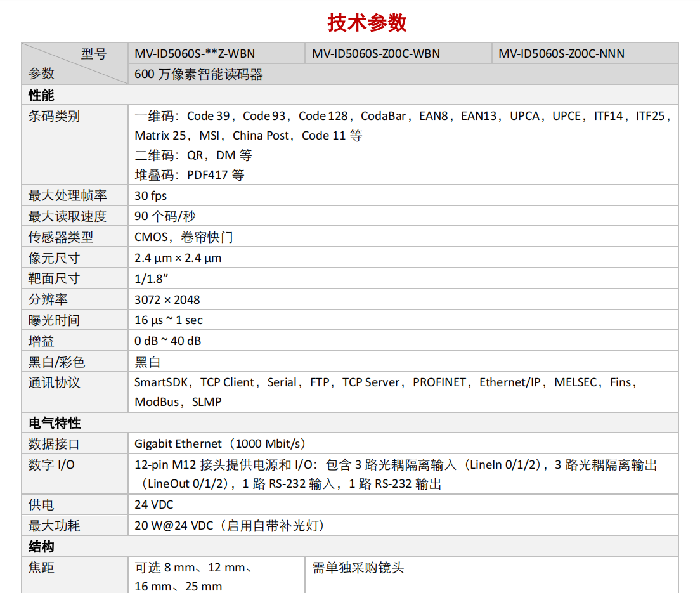The height and width of the screenshot is (593, 700).
Task: Select the 90 个码/秒 reading speed value
Action: (165, 216)
